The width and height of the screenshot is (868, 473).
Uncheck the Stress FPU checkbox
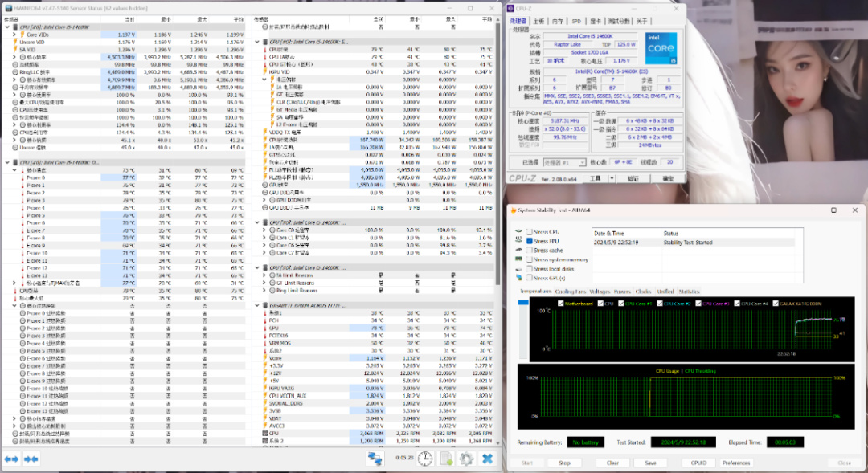[x=529, y=241]
